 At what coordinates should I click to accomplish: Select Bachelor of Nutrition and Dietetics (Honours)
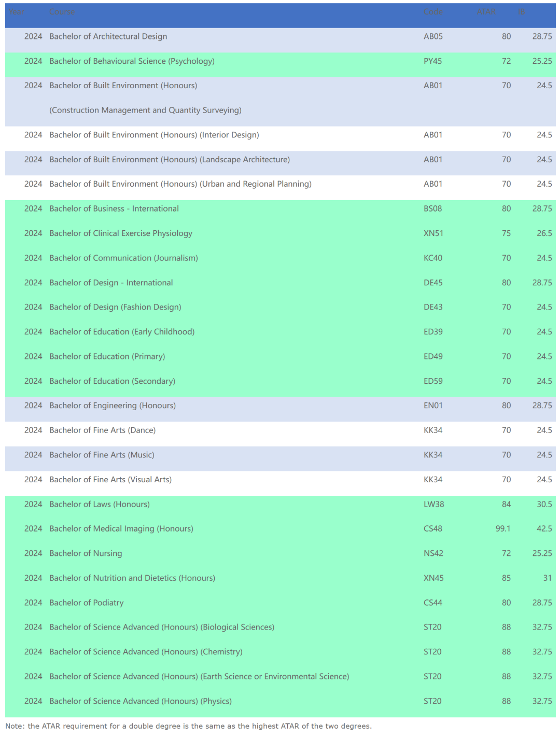pos(132,578)
